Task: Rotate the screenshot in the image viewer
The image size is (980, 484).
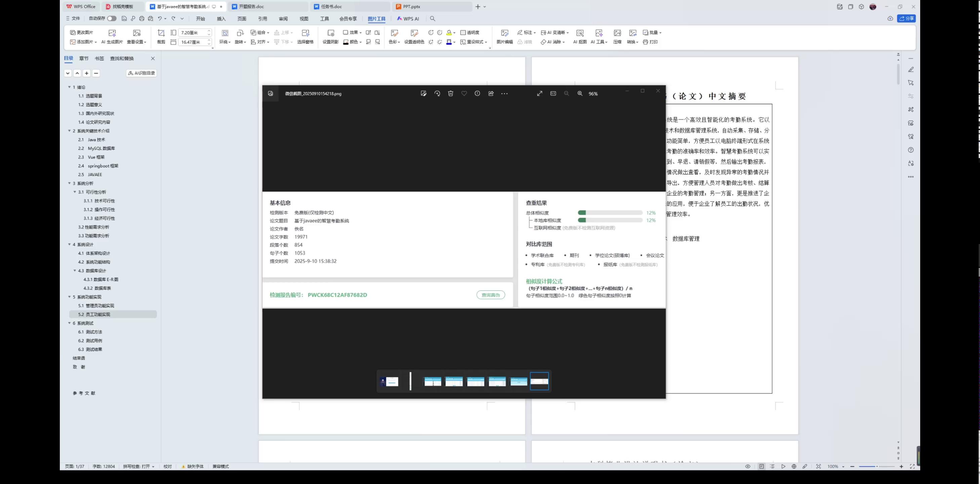Action: pos(437,93)
